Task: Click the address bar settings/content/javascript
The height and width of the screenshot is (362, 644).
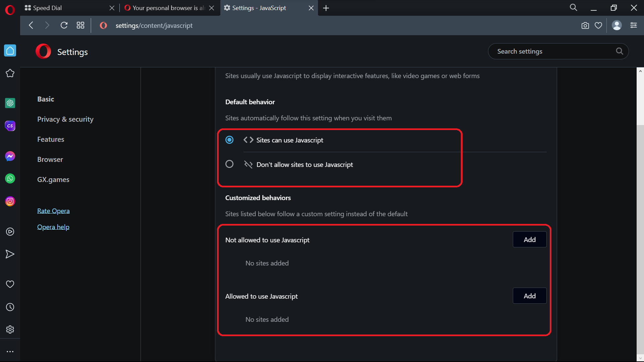Action: click(x=154, y=25)
